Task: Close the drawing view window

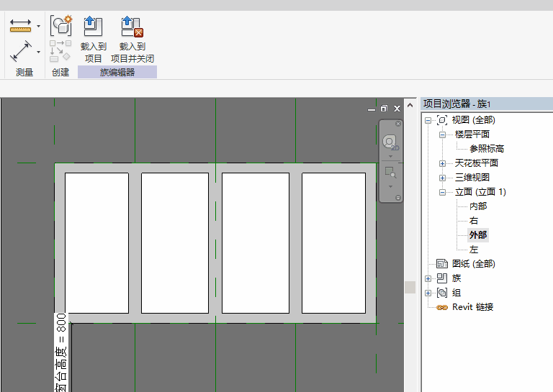Action: [x=397, y=109]
